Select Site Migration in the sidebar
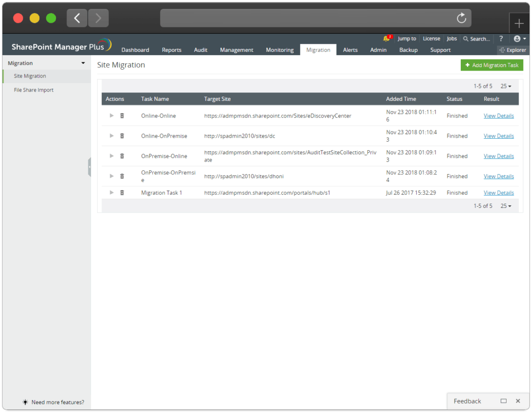This screenshot has height=412, width=532. (x=46, y=76)
